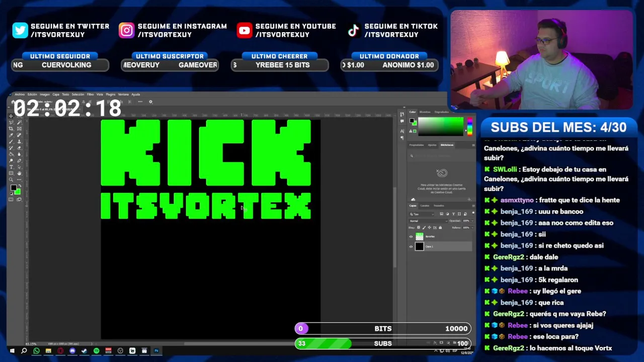Select the Paint Bucket tool
The width and height of the screenshot is (644, 362).
(11, 154)
